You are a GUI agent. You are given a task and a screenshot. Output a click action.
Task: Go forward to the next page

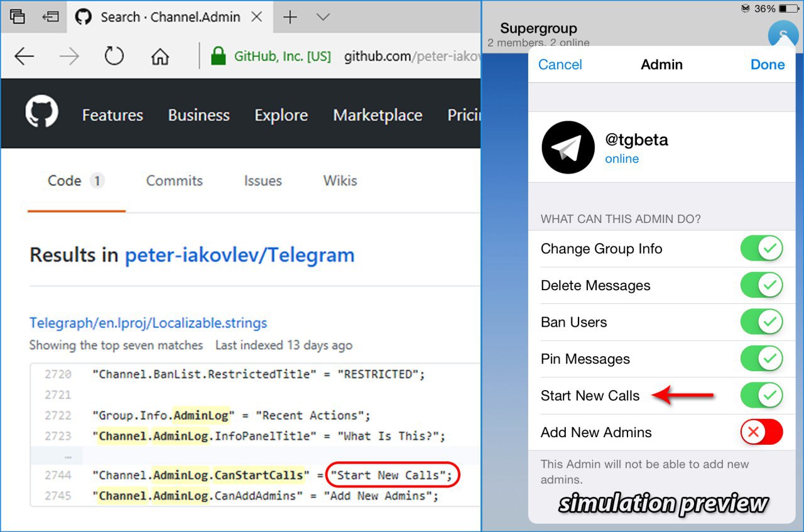69,57
